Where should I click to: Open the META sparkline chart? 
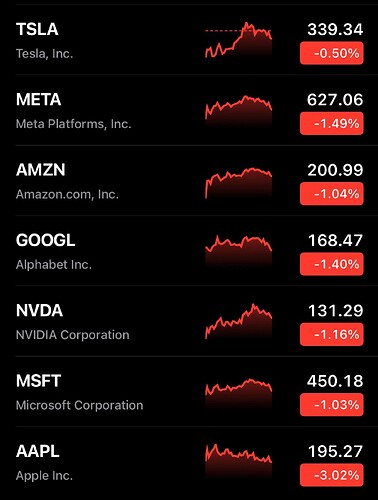[239, 110]
